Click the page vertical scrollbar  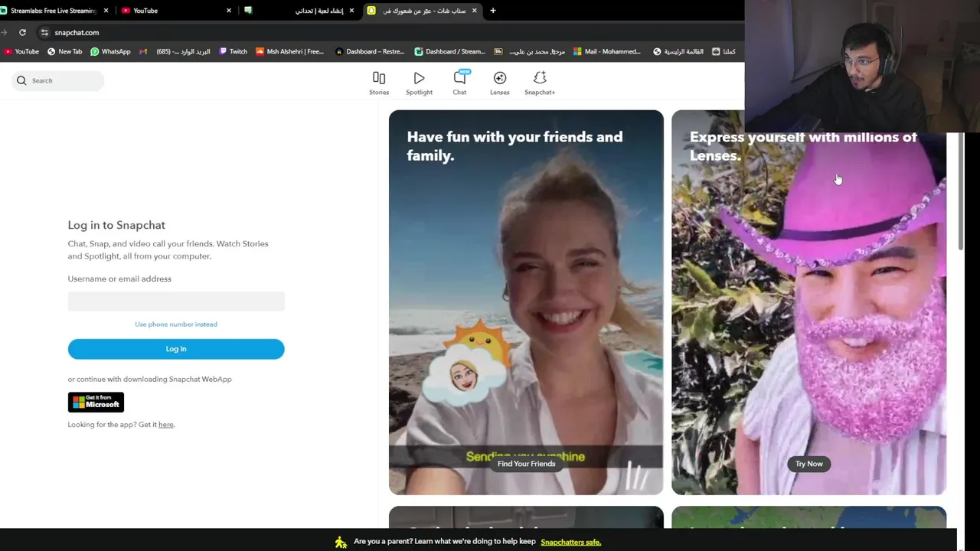click(962, 191)
